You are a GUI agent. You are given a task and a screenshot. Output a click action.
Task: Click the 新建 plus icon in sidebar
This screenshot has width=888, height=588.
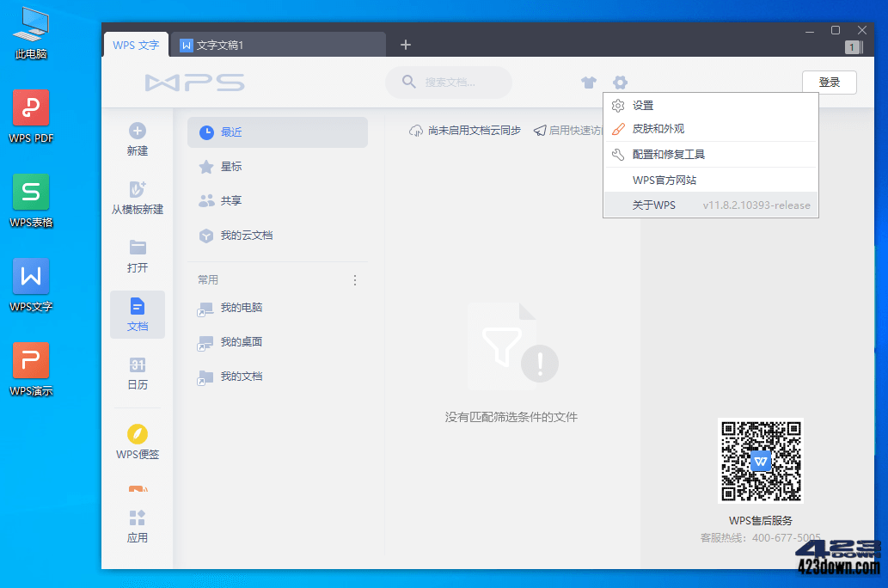coord(137,131)
